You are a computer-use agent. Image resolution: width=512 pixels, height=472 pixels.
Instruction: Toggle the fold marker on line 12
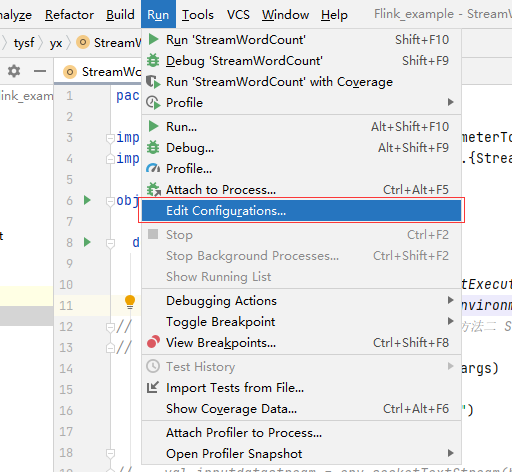tap(110, 327)
